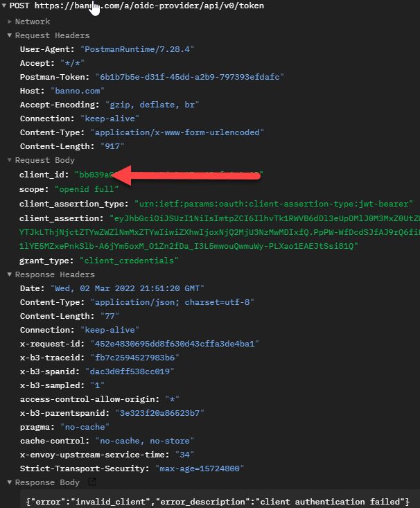Viewport: 420px width, 508px height.
Task: Select the Accept-Encoding value "gzip, deflate, br"
Action: click(152, 105)
